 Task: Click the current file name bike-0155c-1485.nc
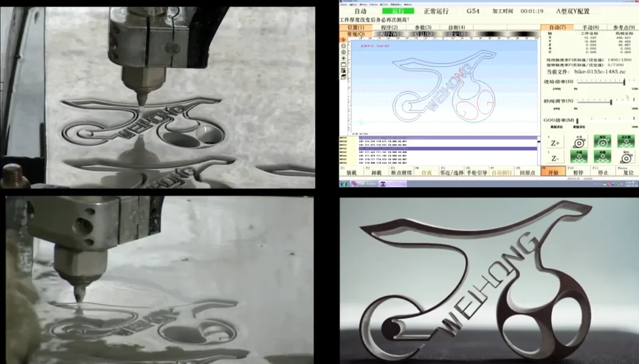599,72
